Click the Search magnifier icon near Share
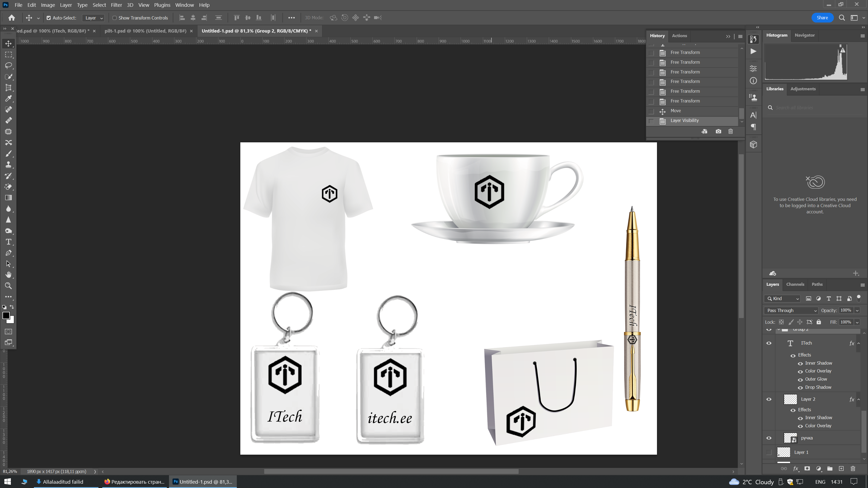868x488 pixels. coord(842,18)
